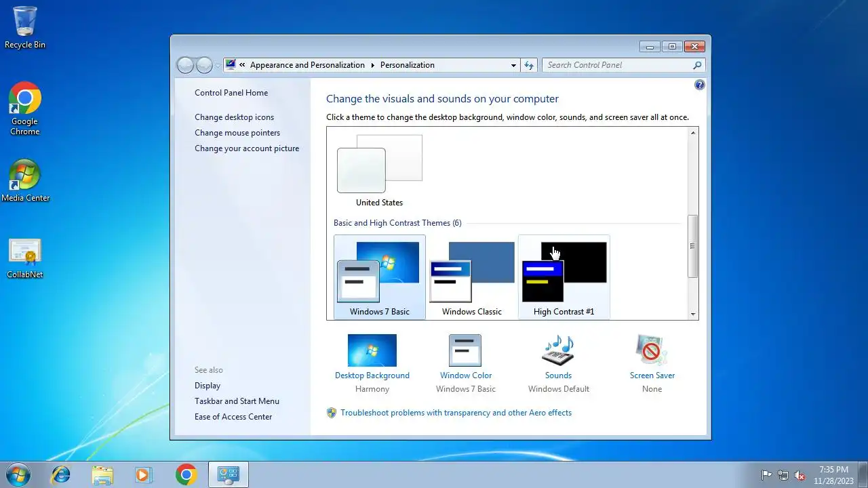Click the Personalization breadcrumb
This screenshot has width=868, height=488.
pos(408,65)
